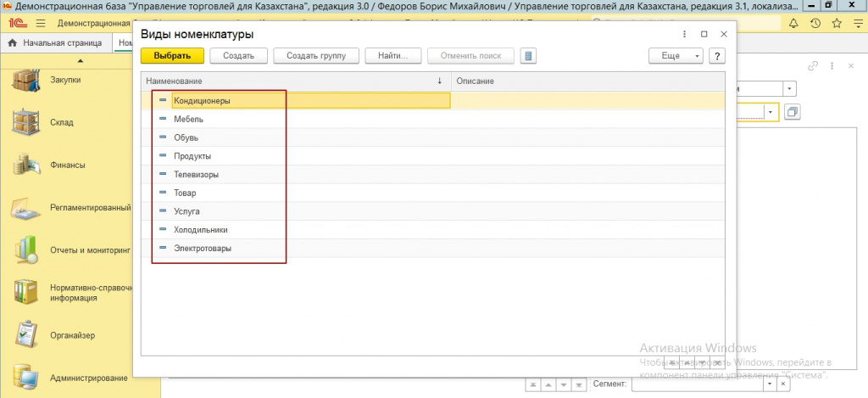
Task: Switch to the Начальная страница tab
Action: pos(55,42)
